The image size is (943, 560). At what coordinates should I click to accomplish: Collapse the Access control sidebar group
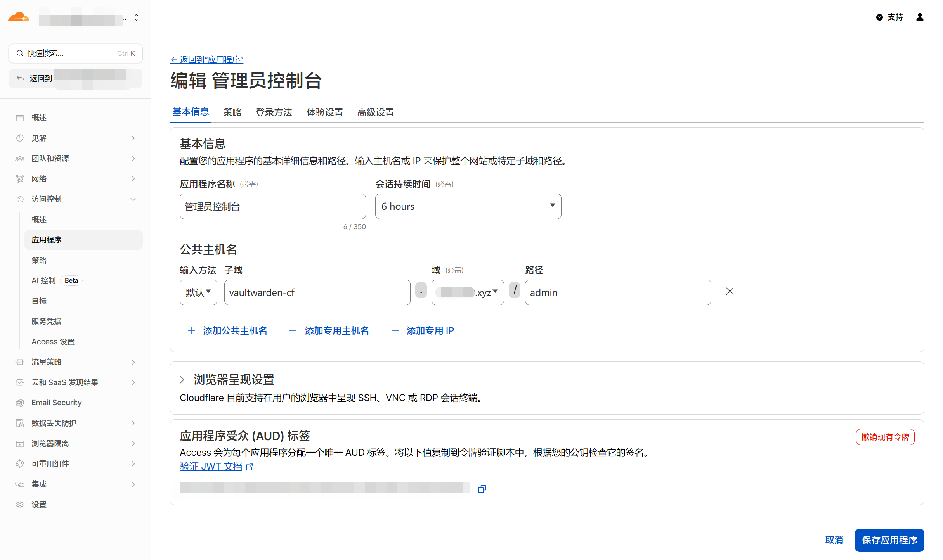coord(133,199)
